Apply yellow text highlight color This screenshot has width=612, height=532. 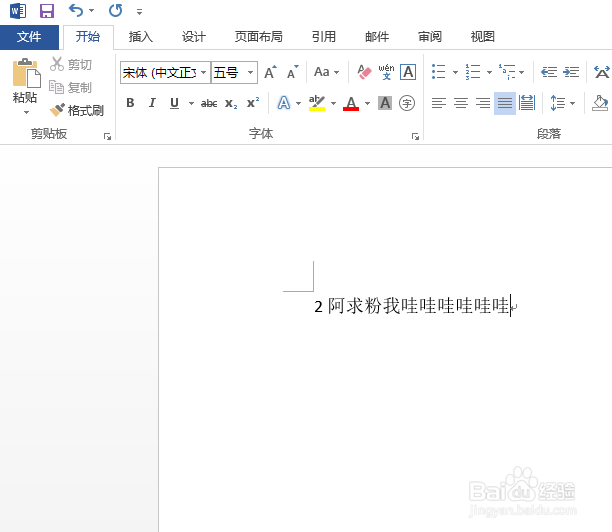click(317, 103)
